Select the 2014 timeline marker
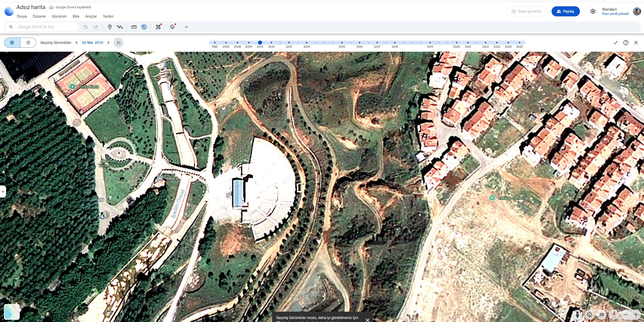The height and width of the screenshot is (322, 644). (307, 43)
